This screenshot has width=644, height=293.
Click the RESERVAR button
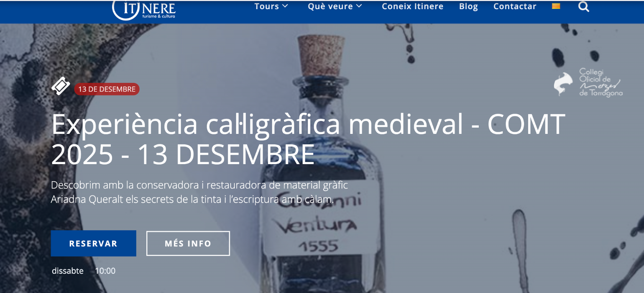click(x=94, y=243)
